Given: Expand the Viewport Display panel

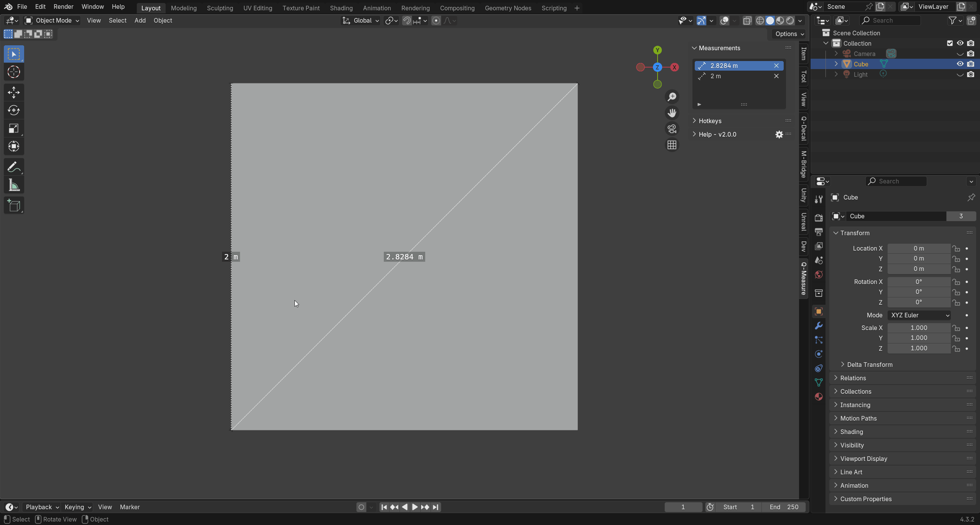Looking at the screenshot, I should [x=863, y=459].
